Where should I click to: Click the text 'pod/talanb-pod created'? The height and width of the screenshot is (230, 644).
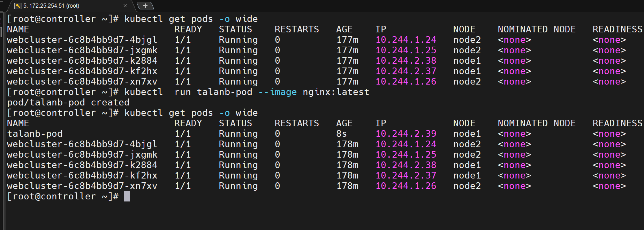coord(68,102)
